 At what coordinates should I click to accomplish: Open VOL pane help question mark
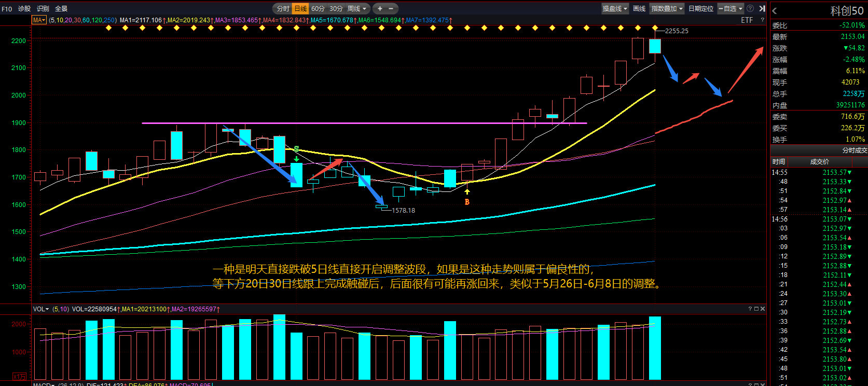coord(750,309)
